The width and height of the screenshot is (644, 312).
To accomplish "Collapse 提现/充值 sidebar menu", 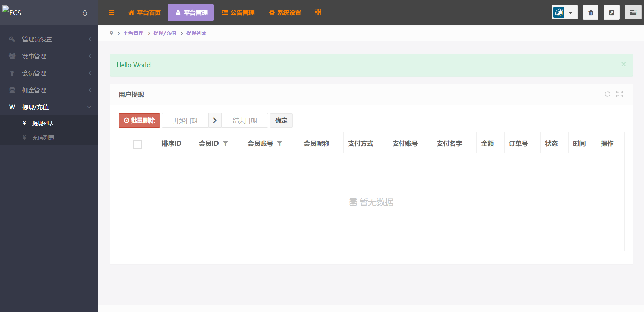I will point(49,107).
